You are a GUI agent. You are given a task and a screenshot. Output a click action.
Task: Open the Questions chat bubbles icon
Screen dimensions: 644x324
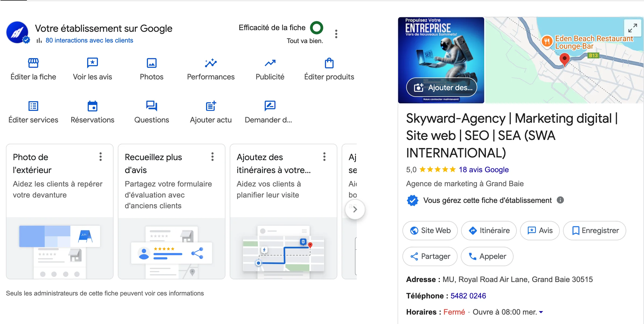click(152, 106)
